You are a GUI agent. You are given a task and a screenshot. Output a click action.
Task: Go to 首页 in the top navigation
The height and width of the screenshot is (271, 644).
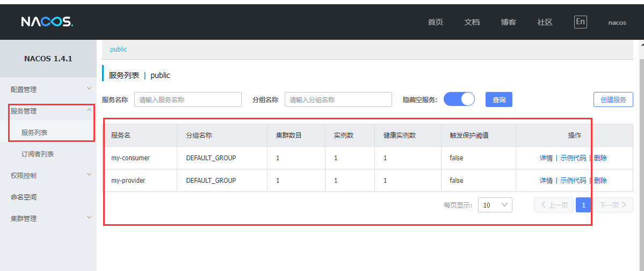(436, 22)
